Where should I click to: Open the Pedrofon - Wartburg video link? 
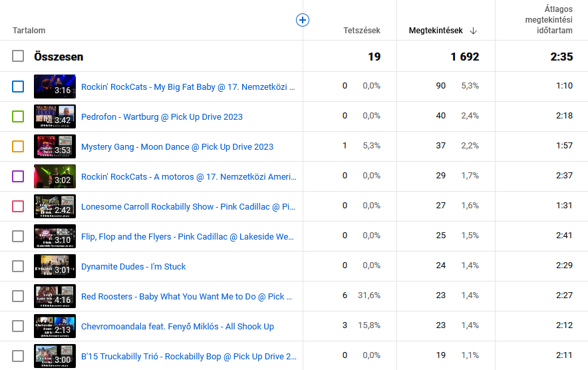(x=162, y=117)
